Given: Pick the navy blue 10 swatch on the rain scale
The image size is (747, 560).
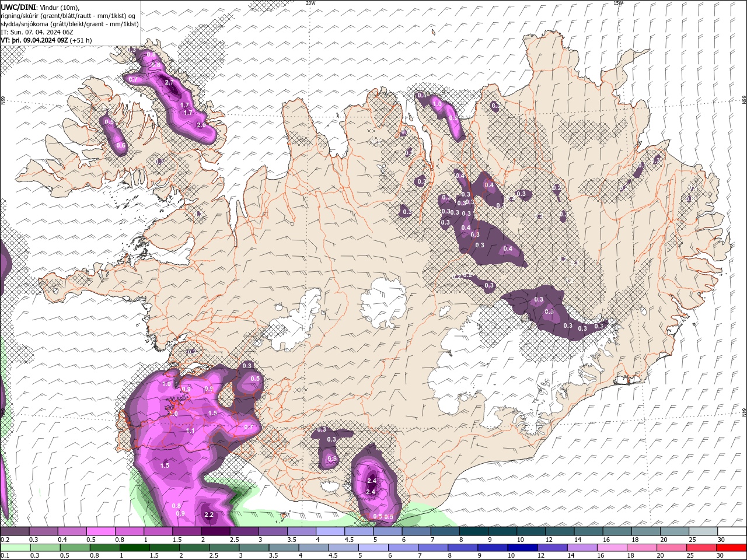Looking at the screenshot, I should tap(522, 548).
